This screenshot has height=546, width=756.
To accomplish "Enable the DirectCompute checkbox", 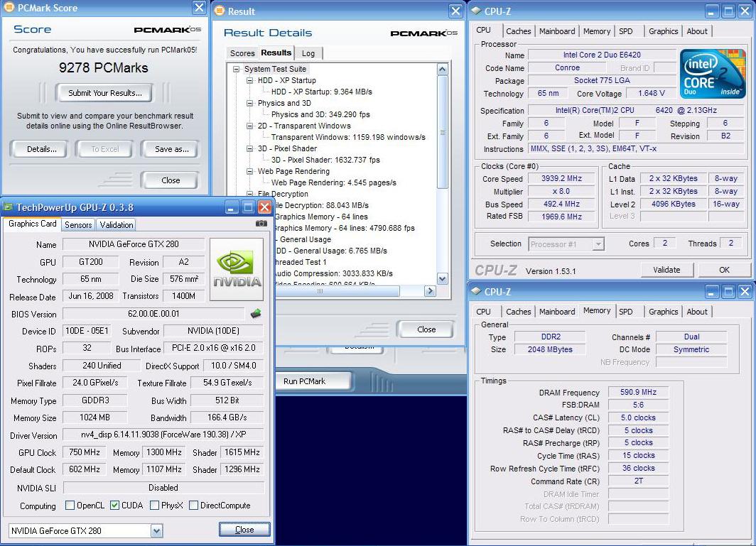I will tap(193, 505).
